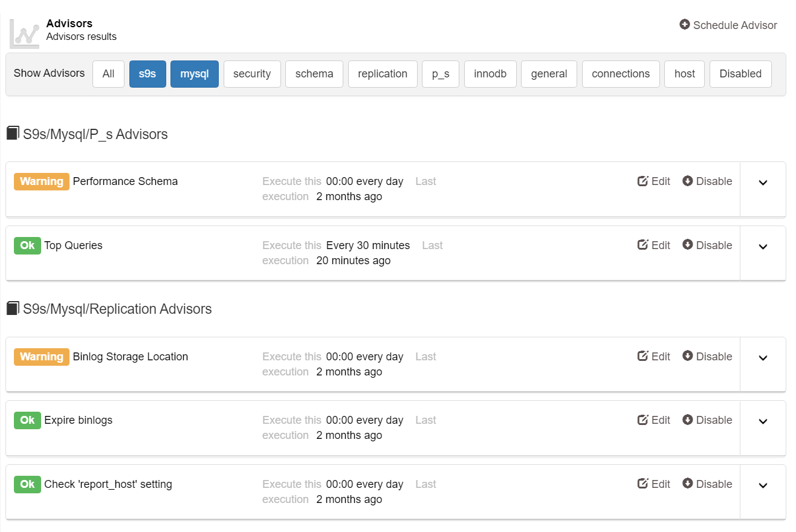
Task: Click the '20 minutes ago' execution time
Action: (x=354, y=261)
